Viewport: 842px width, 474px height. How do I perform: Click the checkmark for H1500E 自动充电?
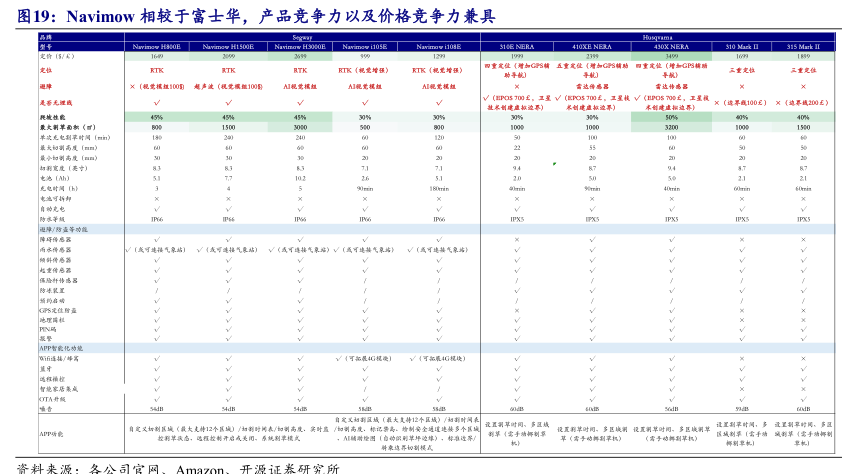[228, 208]
